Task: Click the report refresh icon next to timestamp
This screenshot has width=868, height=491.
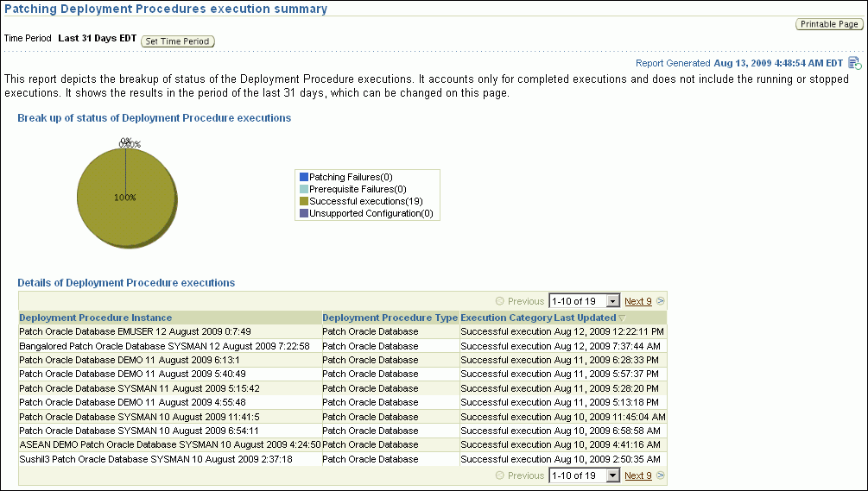Action: [855, 63]
